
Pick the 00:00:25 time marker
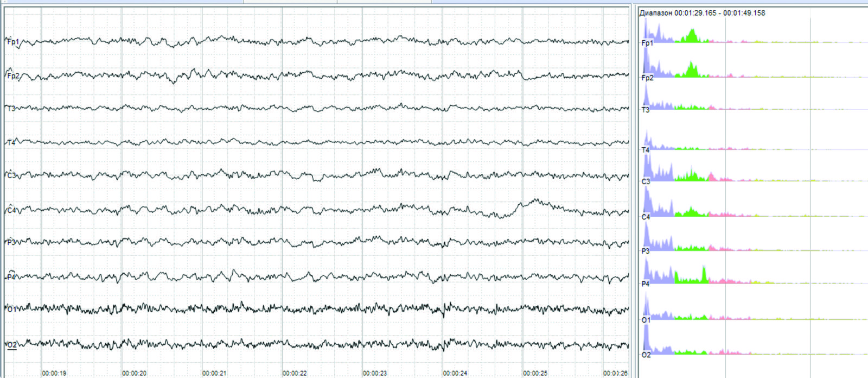pos(535,373)
